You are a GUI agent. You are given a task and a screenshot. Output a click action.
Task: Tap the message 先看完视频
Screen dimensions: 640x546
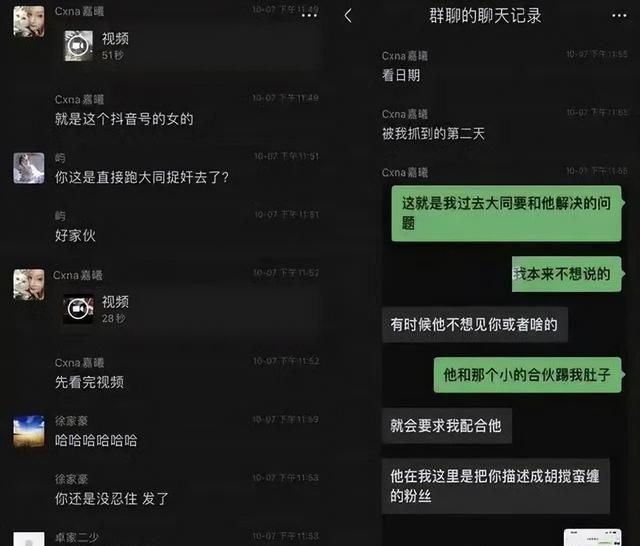coord(89,382)
